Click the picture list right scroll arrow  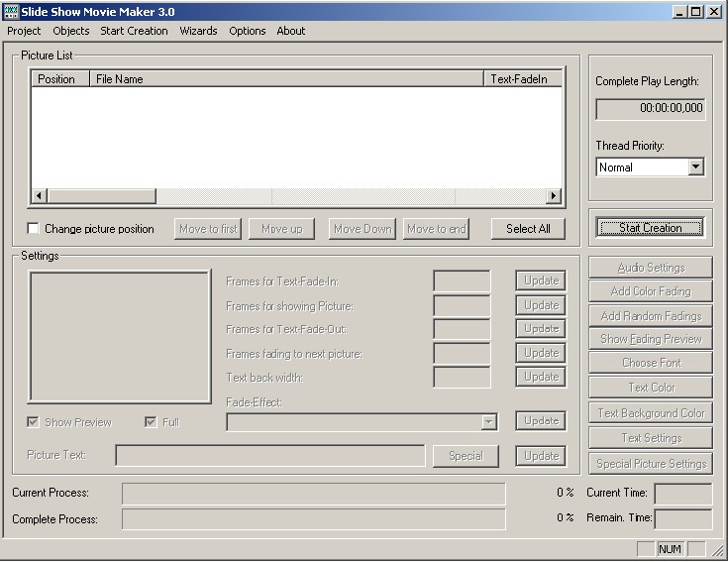point(554,196)
